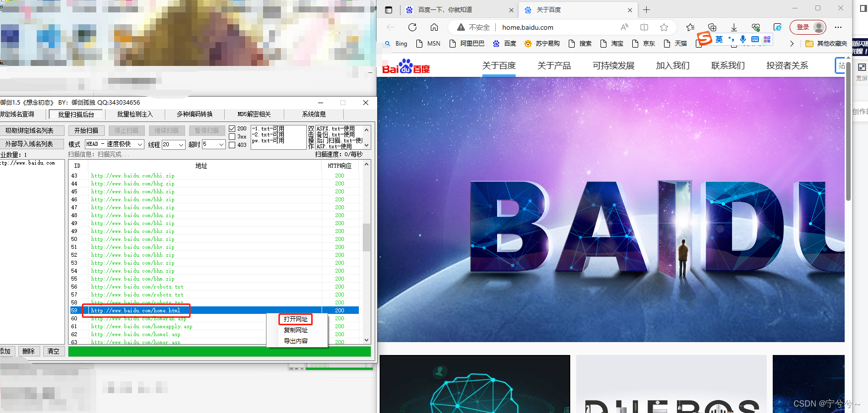
Task: Click 删除 button in scanner
Action: tap(29, 351)
